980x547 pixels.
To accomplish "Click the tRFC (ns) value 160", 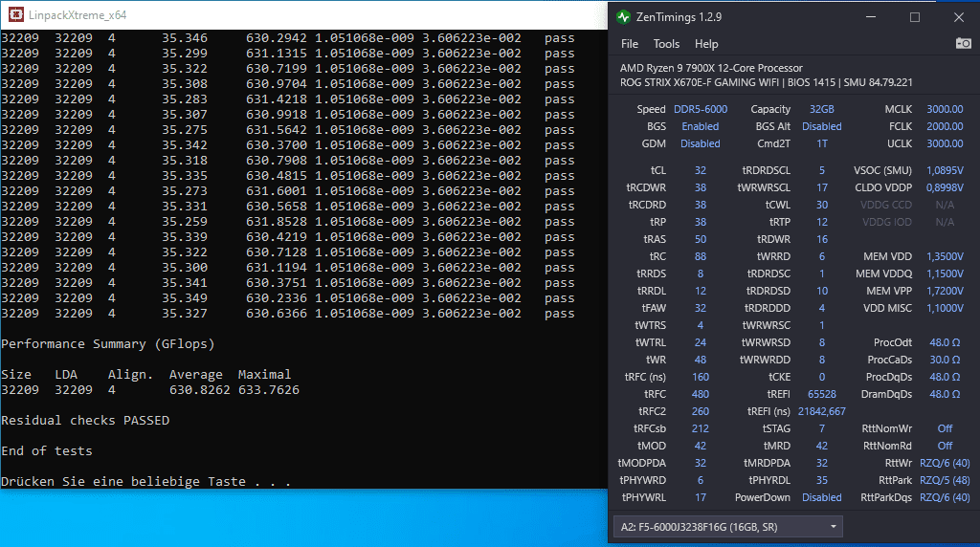I will [x=700, y=377].
